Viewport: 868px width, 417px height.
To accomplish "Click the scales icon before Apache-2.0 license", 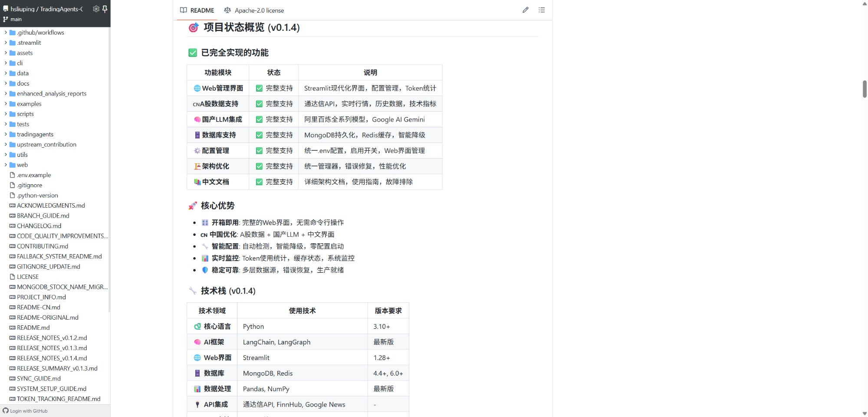I will point(227,10).
